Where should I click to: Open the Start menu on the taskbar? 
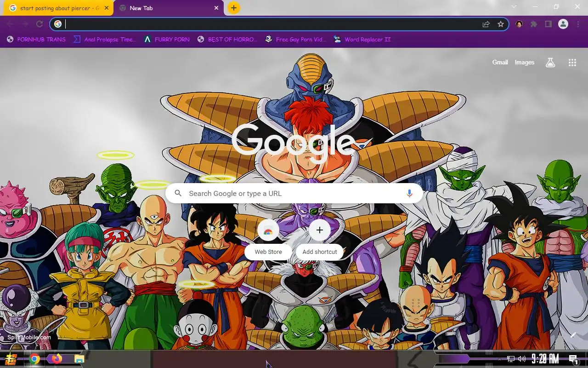[x=11, y=359]
